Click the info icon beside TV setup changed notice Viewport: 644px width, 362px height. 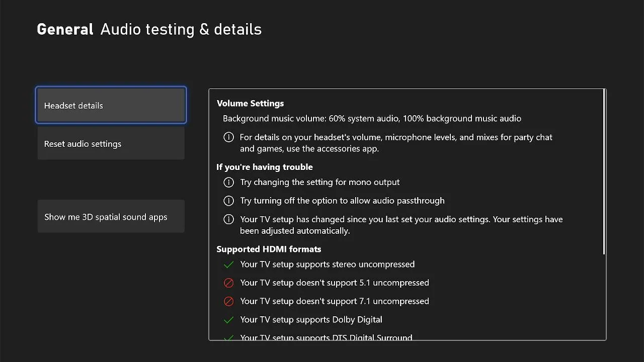(228, 219)
